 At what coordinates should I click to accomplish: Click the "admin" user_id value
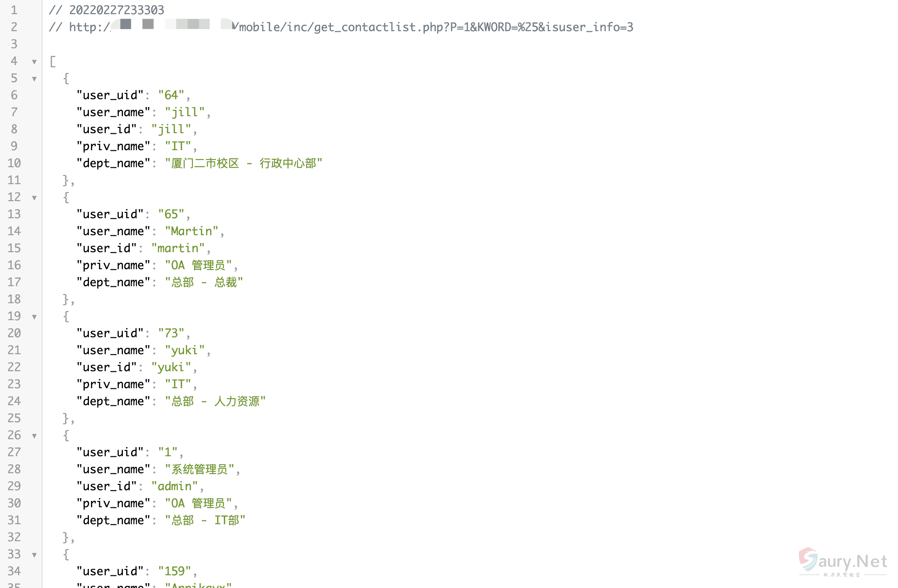(x=175, y=486)
